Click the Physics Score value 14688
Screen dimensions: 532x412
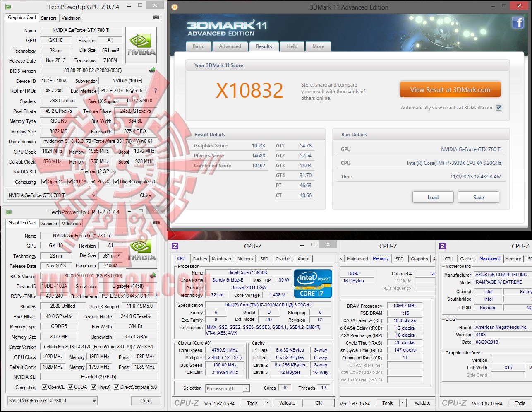pos(259,156)
